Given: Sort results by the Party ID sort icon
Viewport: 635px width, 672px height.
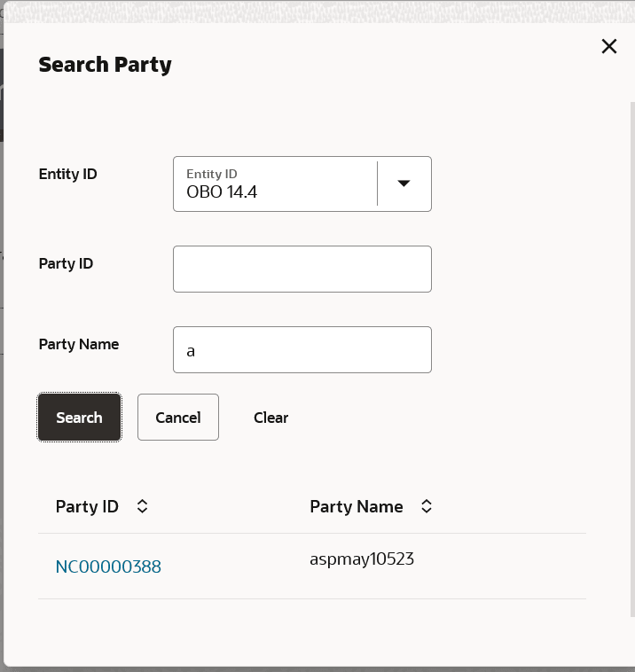Looking at the screenshot, I should point(142,506).
